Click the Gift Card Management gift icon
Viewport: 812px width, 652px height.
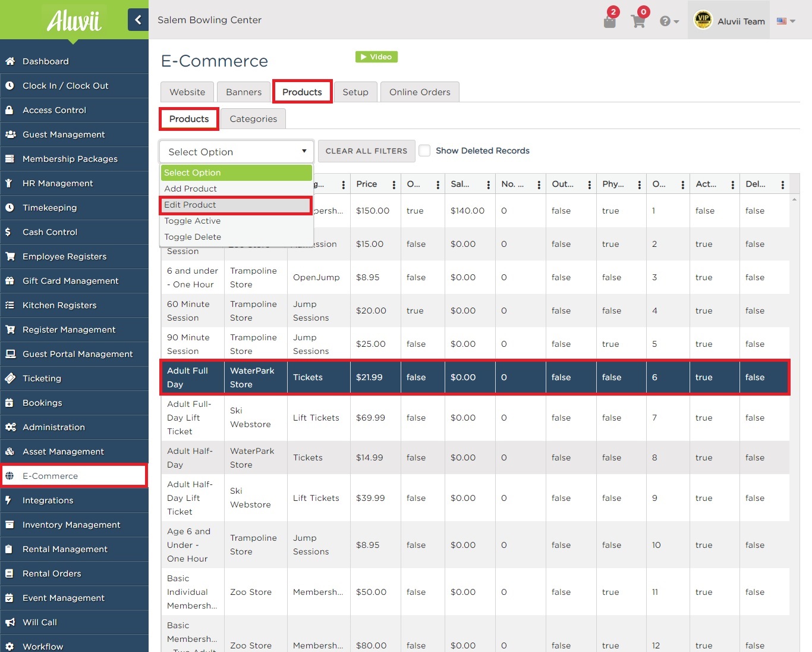10,281
